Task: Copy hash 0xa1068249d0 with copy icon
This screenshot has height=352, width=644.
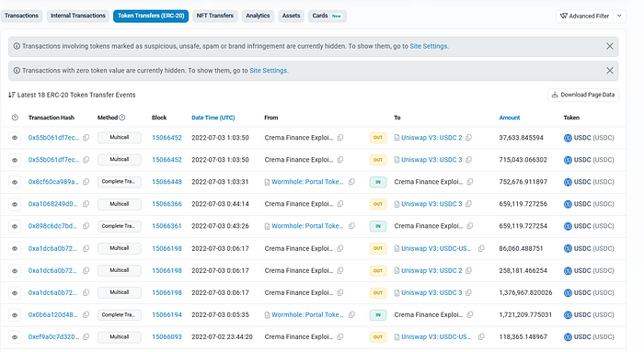Action: point(86,204)
